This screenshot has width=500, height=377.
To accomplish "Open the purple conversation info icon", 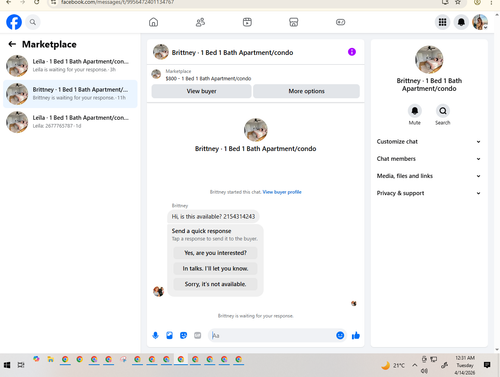I will point(352,52).
